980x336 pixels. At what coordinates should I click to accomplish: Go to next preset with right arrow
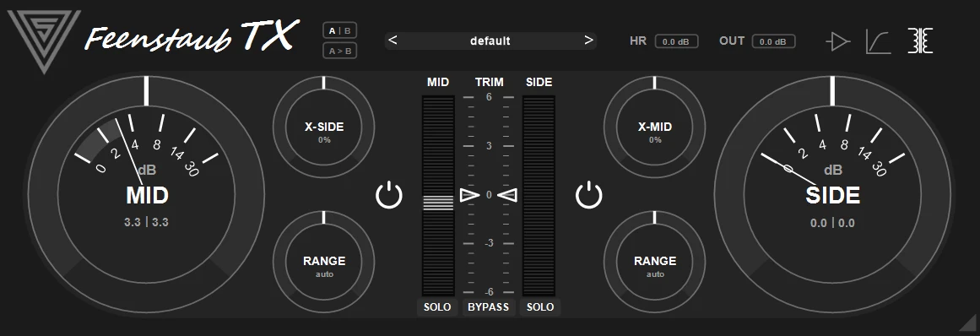(x=588, y=41)
